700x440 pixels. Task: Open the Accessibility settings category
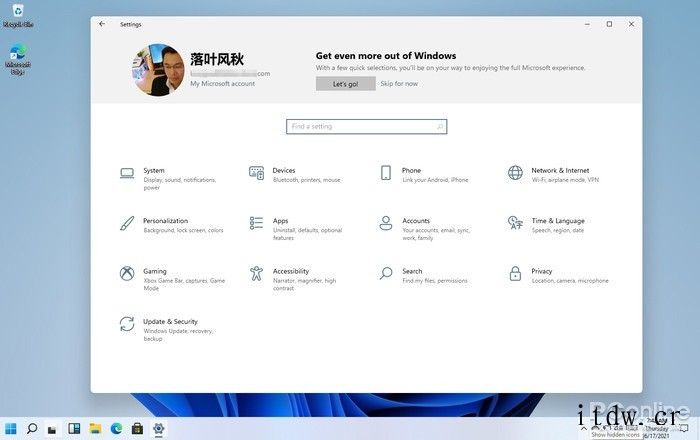click(x=290, y=271)
